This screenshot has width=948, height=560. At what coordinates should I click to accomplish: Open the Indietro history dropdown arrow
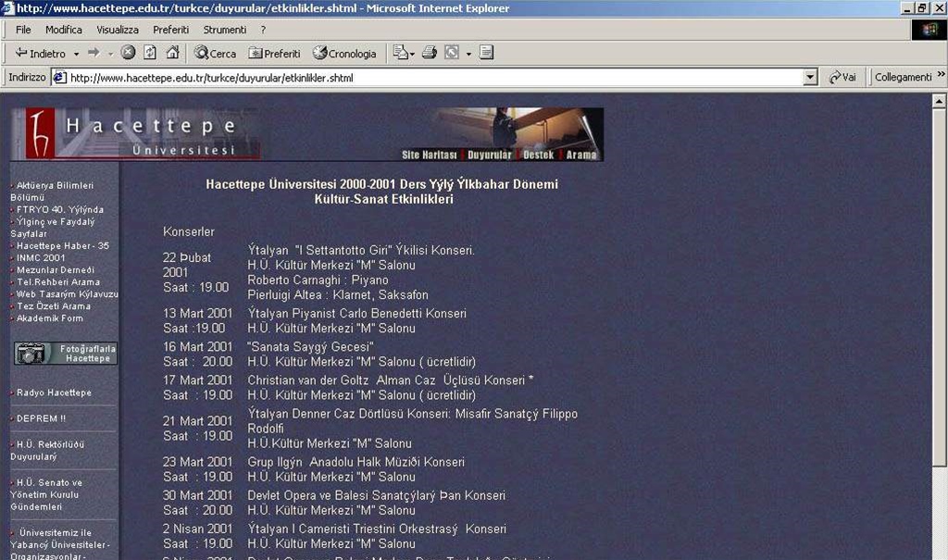pos(76,54)
